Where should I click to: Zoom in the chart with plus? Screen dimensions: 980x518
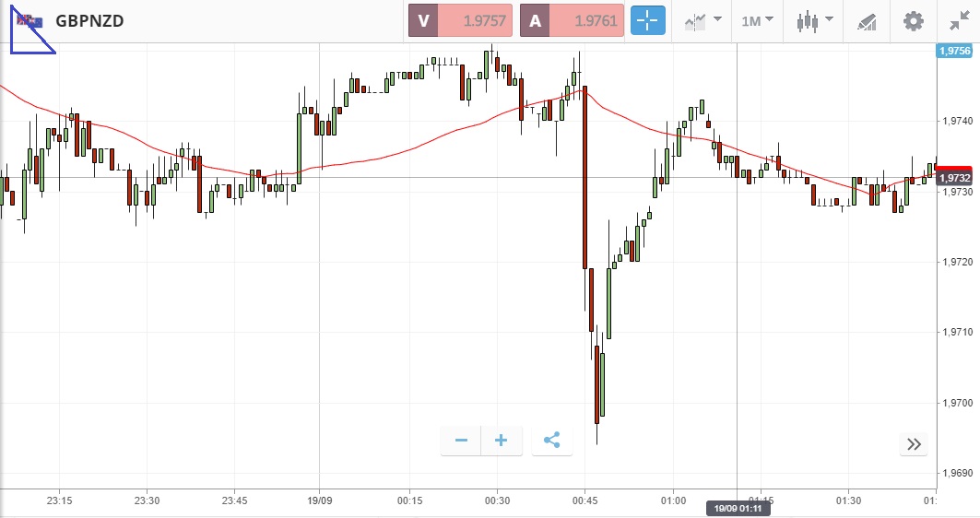[502, 441]
